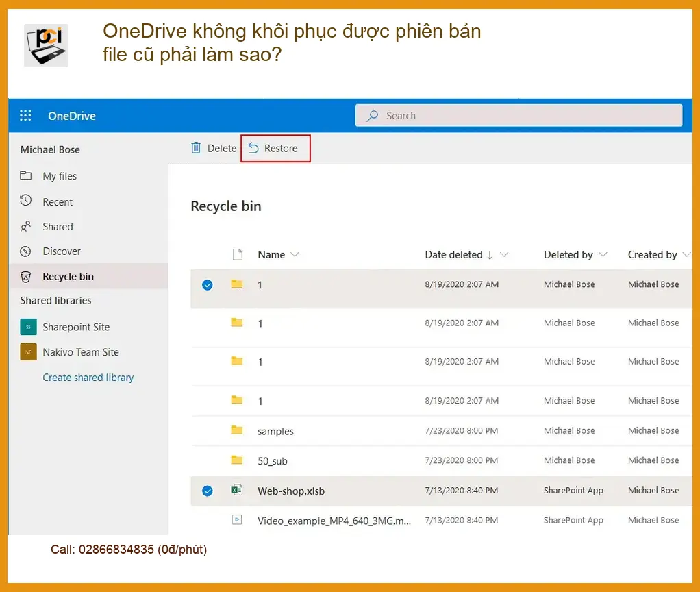
Task: Click the video file icon of Video_example_MP4
Action: coord(236,519)
